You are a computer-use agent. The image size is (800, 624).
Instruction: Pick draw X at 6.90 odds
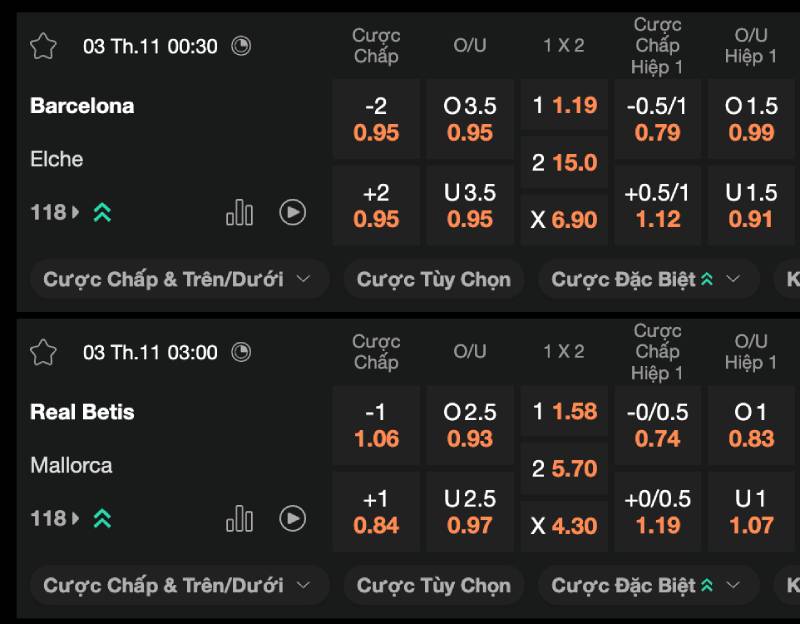564,220
